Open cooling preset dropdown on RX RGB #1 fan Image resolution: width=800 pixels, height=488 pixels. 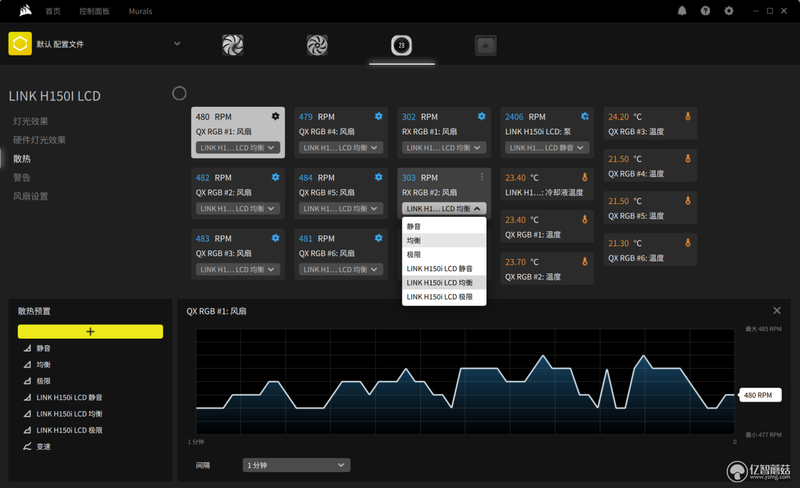444,148
